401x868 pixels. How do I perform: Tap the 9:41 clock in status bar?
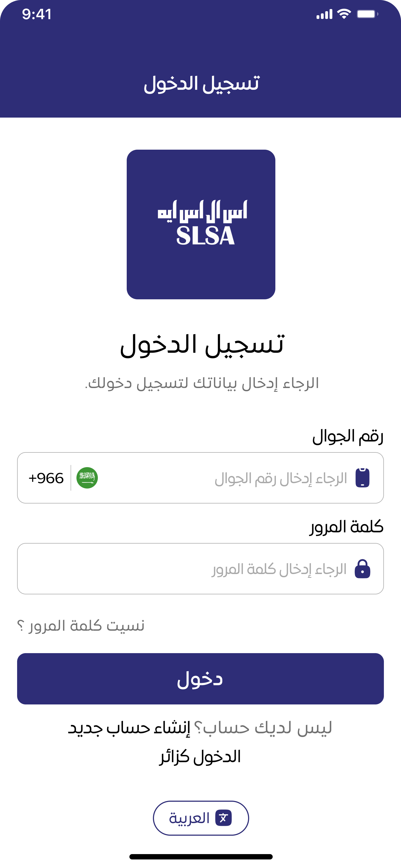(37, 14)
